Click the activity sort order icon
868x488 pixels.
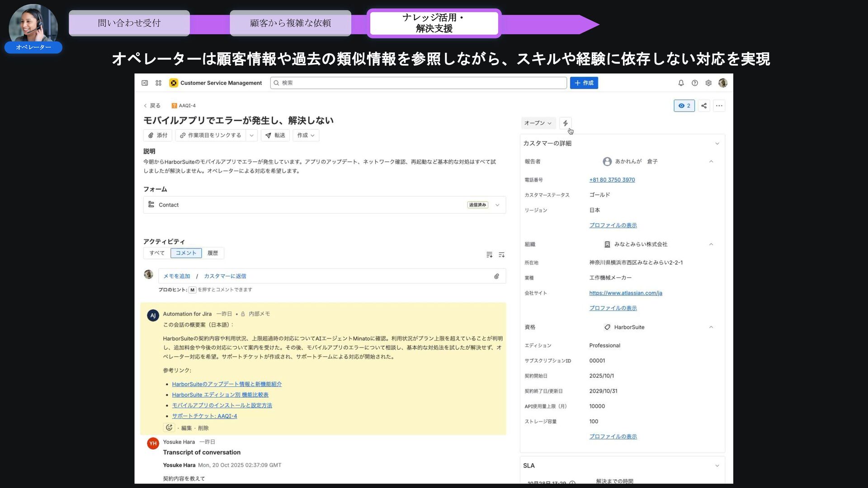click(x=501, y=255)
